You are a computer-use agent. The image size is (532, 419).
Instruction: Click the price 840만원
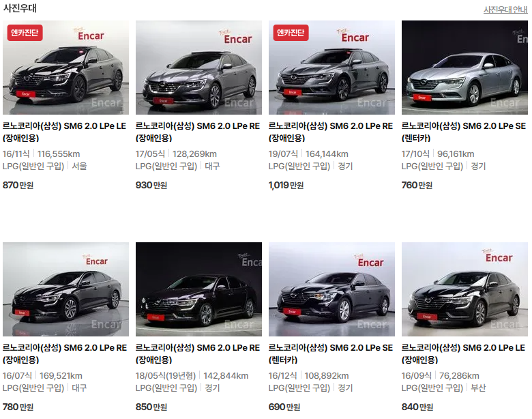point(417,407)
